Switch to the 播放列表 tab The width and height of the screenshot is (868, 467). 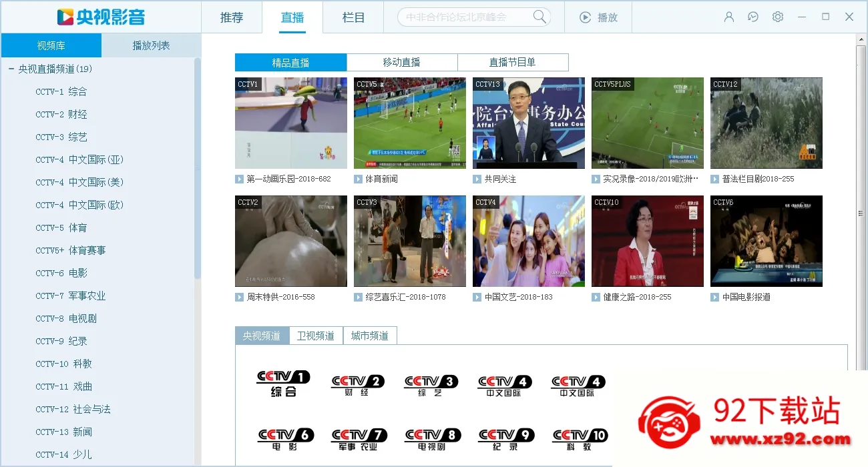pyautogui.click(x=152, y=45)
